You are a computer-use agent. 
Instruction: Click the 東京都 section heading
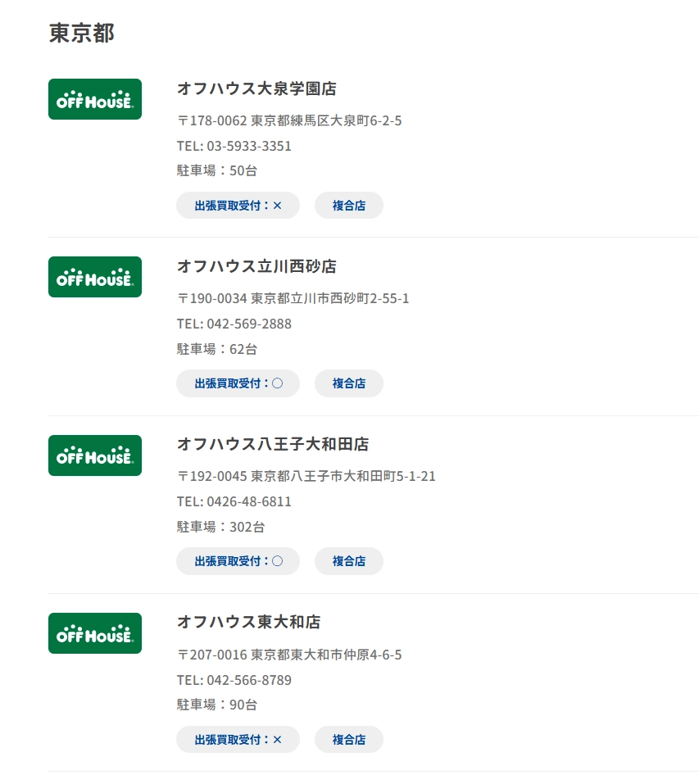[82, 33]
